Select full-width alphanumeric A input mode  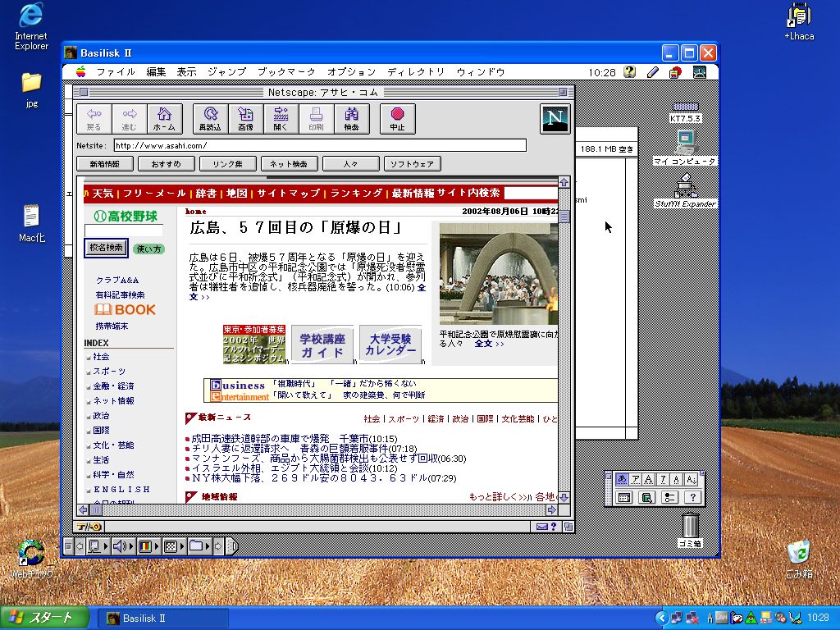pos(649,479)
